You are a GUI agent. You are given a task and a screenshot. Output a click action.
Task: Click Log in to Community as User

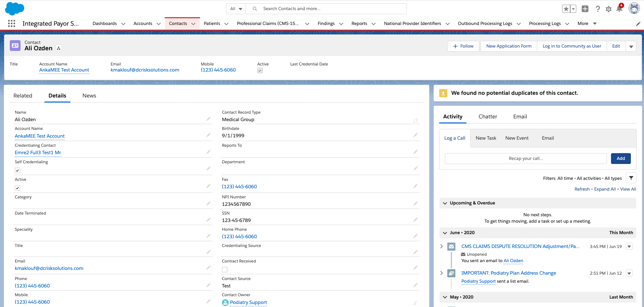pos(572,46)
